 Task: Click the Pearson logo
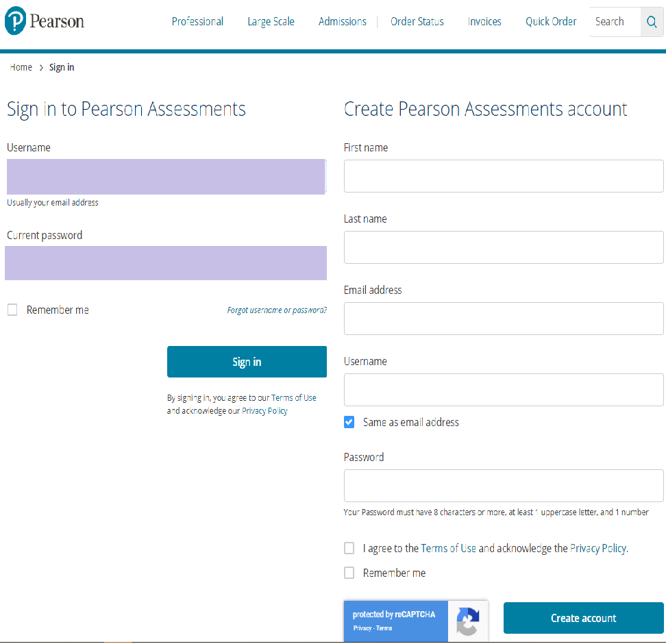44,22
